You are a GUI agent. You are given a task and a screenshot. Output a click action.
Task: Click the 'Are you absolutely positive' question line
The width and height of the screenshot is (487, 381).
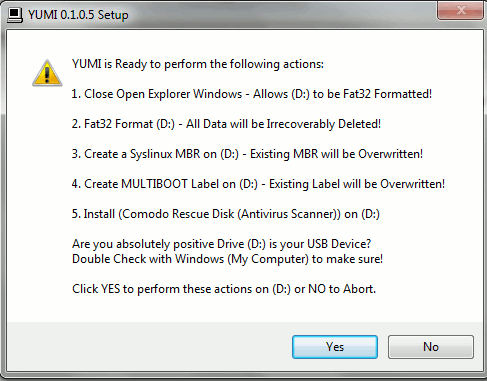pyautogui.click(x=222, y=244)
